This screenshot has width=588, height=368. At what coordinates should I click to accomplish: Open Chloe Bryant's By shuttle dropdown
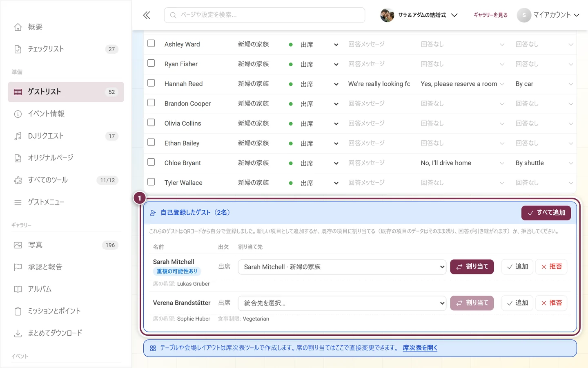(x=544, y=163)
